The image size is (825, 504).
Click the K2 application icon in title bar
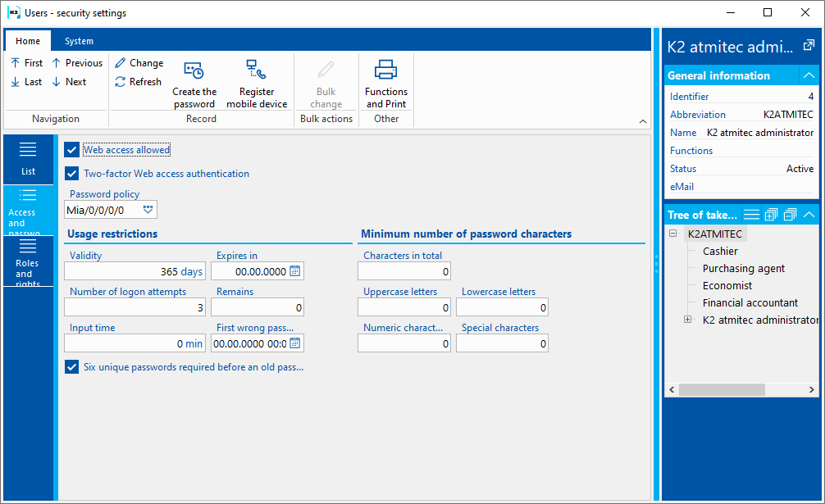pos(14,12)
